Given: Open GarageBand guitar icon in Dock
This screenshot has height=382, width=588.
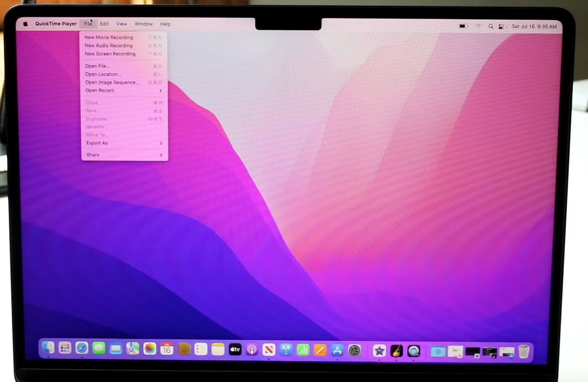Looking at the screenshot, I should click(x=396, y=350).
